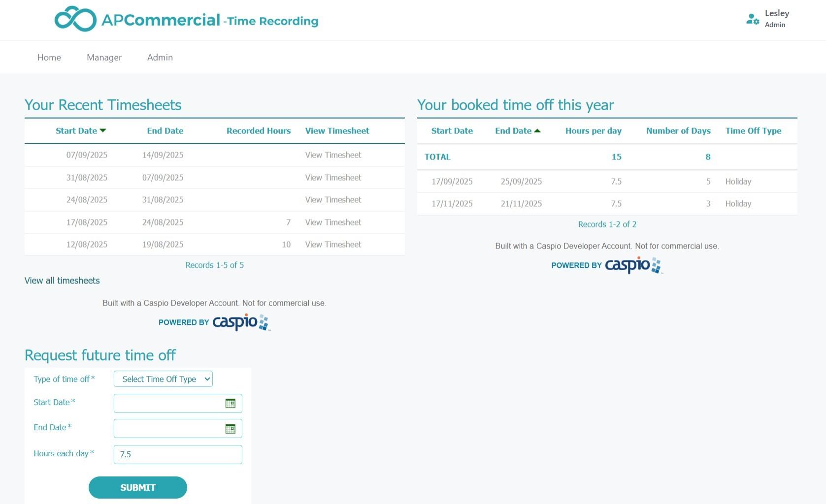This screenshot has height=504, width=826.
Task: Sort booked time off by Hours per day
Action: 593,130
